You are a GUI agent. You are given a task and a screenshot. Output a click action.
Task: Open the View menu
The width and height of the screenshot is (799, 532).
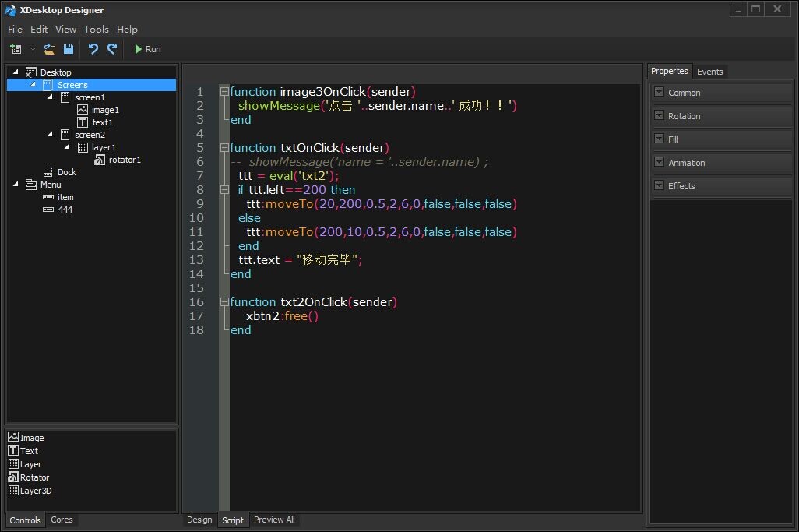(65, 29)
